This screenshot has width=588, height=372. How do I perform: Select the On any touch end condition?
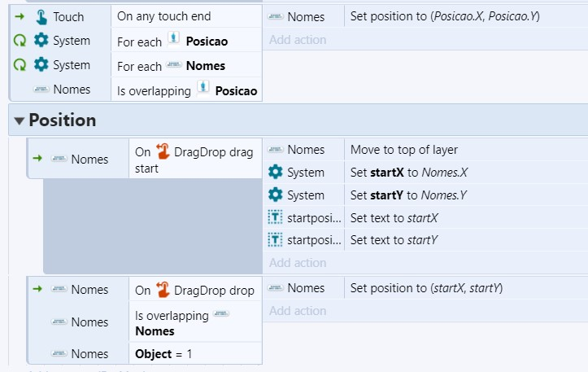pyautogui.click(x=186, y=16)
